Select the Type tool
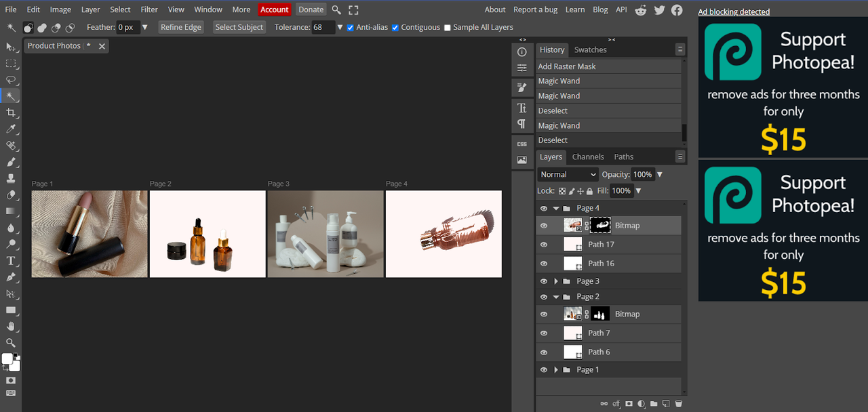The width and height of the screenshot is (868, 412). [x=11, y=261]
